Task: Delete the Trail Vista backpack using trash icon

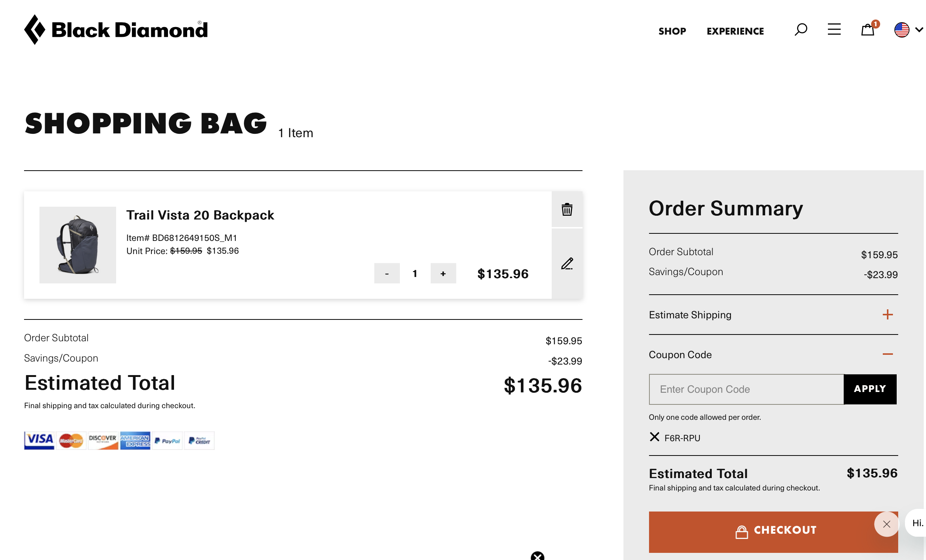Action: (x=567, y=209)
